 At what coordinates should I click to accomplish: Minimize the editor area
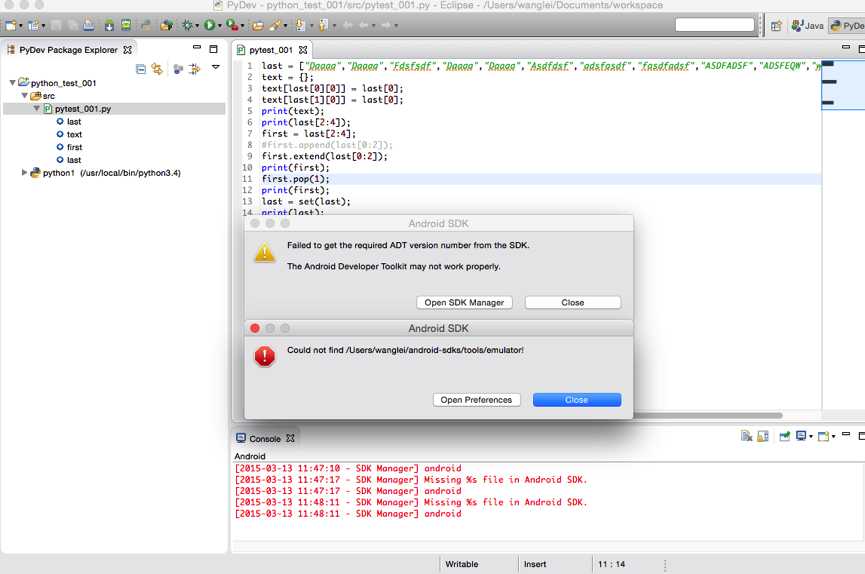(846, 48)
